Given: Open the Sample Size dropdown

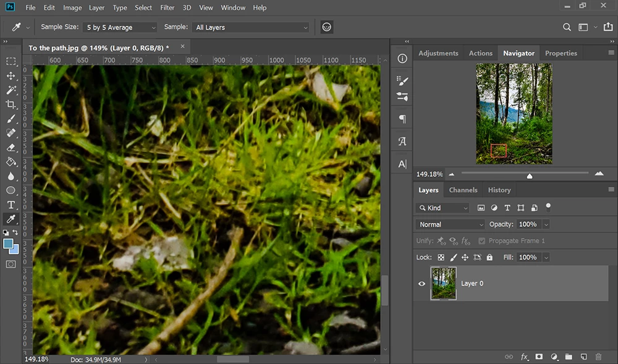Looking at the screenshot, I should (121, 27).
